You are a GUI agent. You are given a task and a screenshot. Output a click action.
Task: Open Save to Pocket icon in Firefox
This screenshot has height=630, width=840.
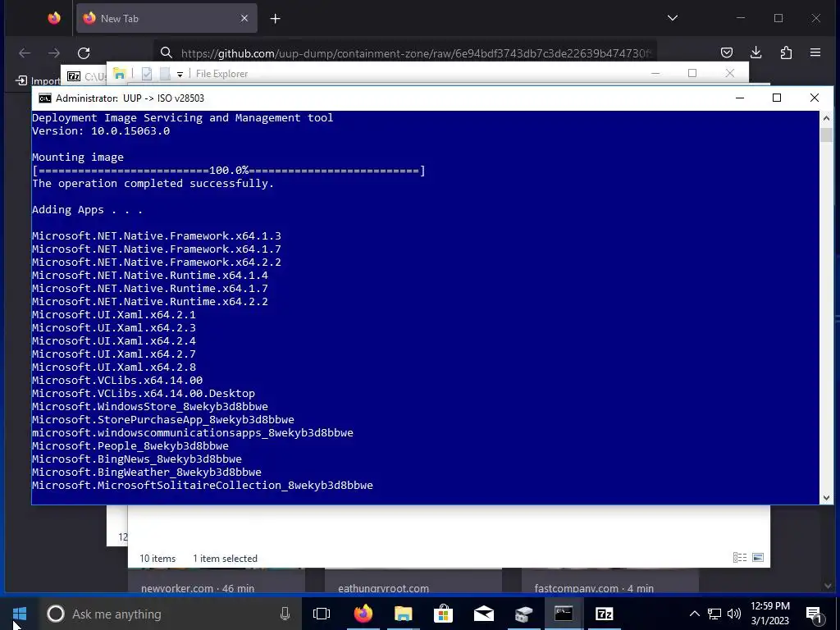(727, 52)
